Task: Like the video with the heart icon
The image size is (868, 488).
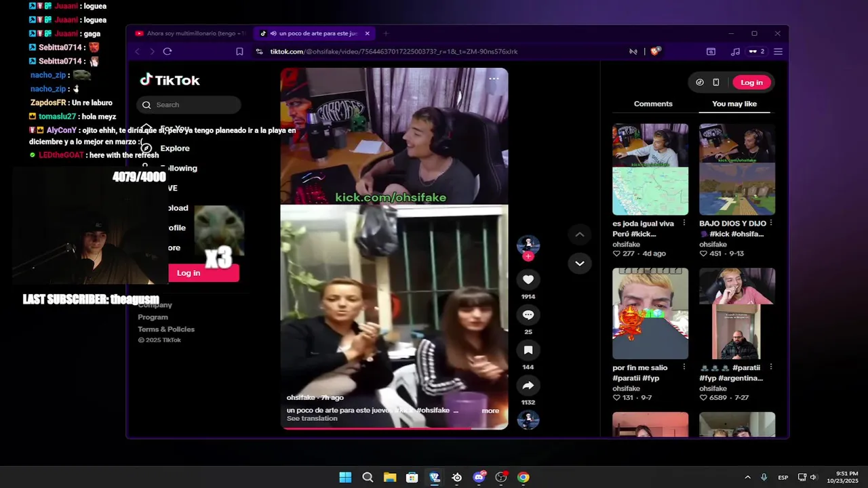Action: tap(528, 280)
